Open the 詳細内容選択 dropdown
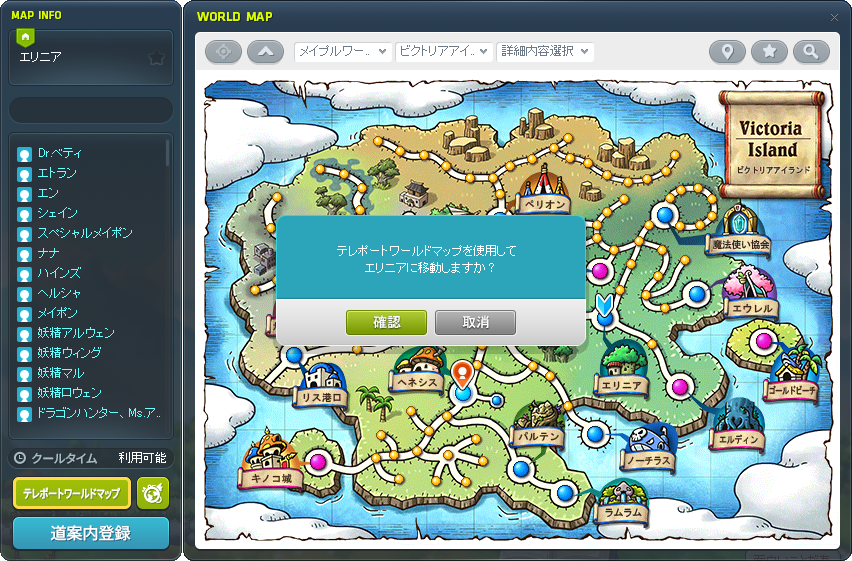The width and height of the screenshot is (852, 561). click(545, 52)
